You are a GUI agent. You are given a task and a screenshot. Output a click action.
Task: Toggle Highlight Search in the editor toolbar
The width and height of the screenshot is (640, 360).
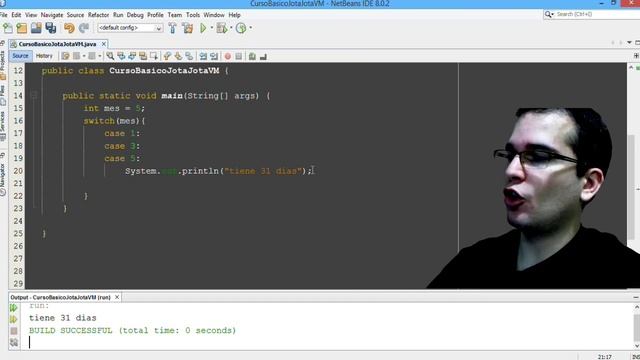143,56
